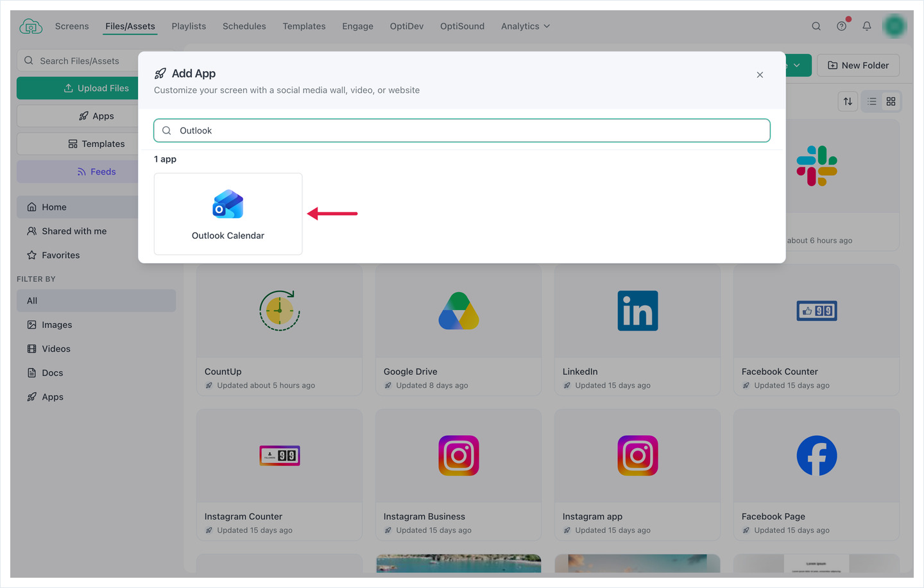Open the help question mark icon

(x=842, y=26)
